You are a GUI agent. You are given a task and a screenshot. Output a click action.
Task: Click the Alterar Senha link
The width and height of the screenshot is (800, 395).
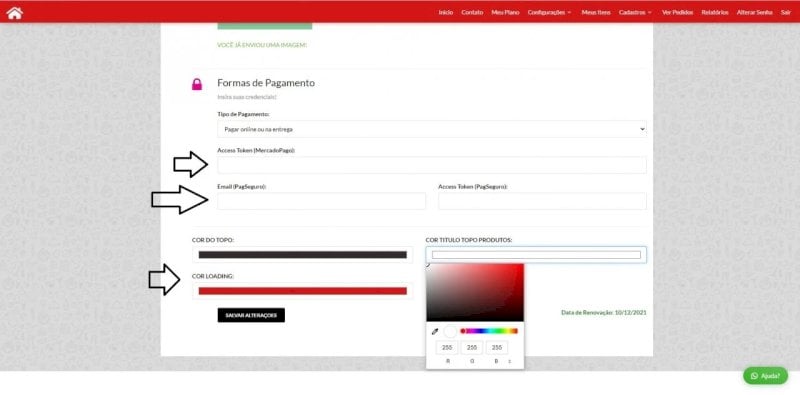click(x=754, y=12)
